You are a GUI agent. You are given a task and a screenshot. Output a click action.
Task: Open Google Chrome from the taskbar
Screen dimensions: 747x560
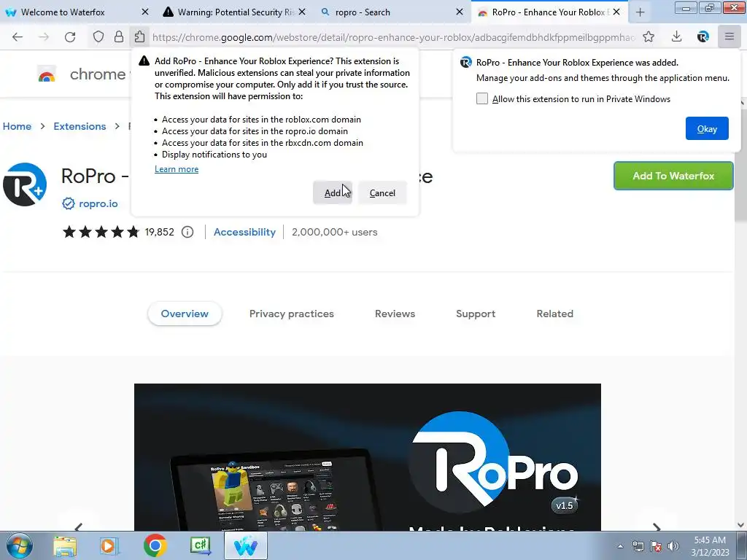click(155, 545)
